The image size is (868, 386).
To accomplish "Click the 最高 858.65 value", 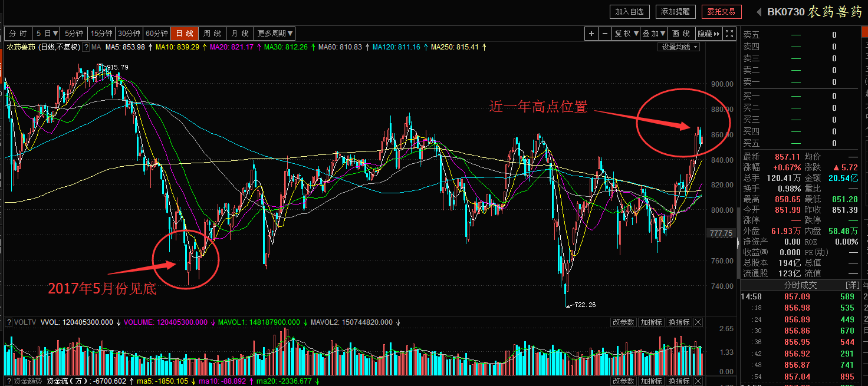I will 788,199.
